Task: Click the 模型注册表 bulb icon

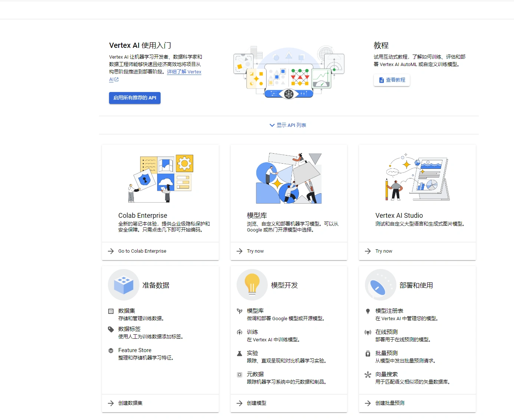Action: 368,311
